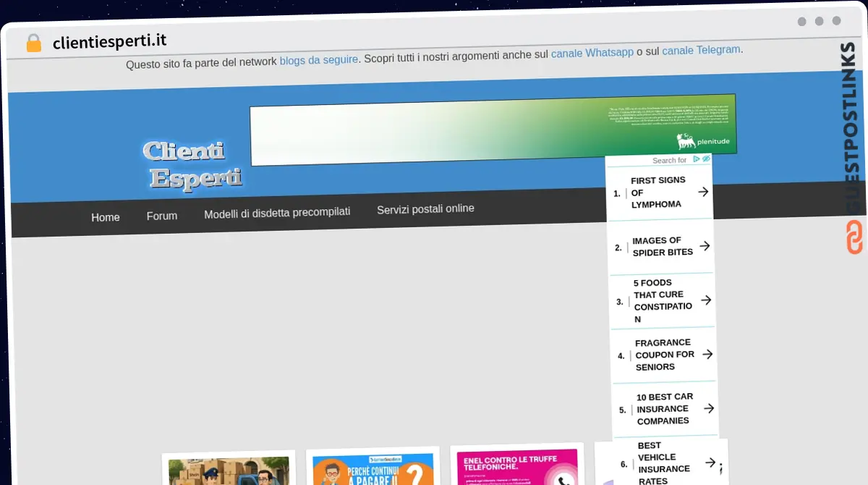Open the Plenitude banner advertisement
The height and width of the screenshot is (485, 868).
pyautogui.click(x=493, y=130)
